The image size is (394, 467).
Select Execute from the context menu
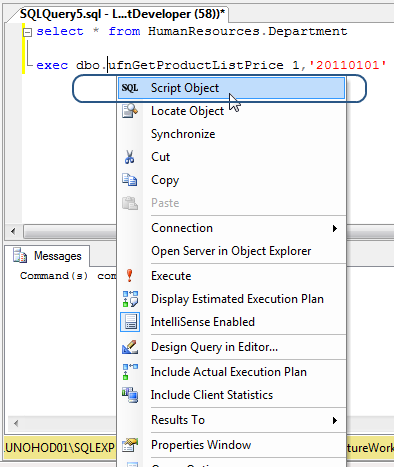[x=231, y=276]
